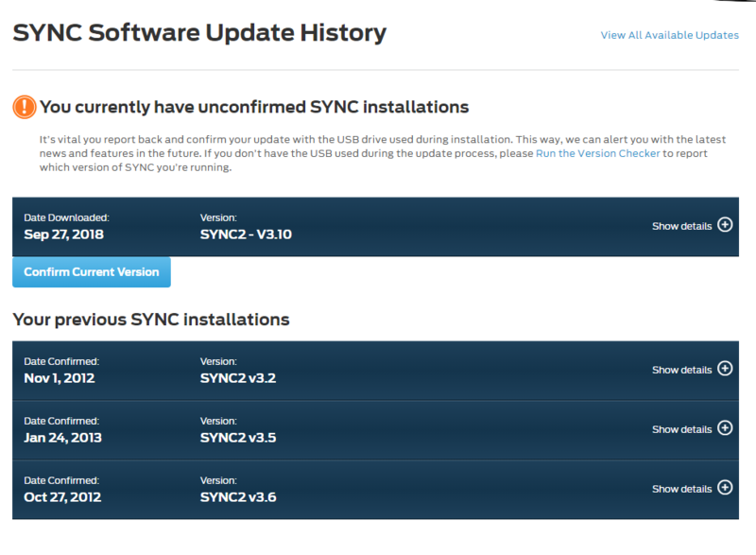Click plus icon for SYNC2 v3.6 row

click(725, 488)
